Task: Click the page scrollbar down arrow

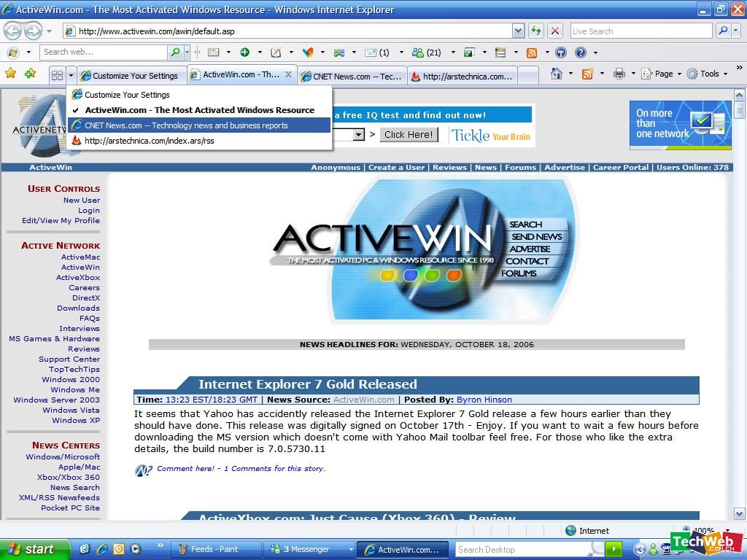Action: tap(740, 514)
